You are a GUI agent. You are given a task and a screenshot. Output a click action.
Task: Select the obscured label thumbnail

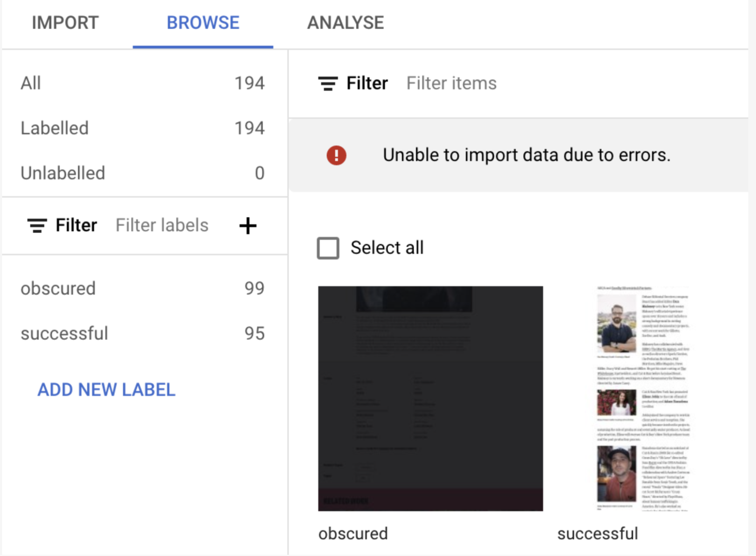(x=430, y=398)
